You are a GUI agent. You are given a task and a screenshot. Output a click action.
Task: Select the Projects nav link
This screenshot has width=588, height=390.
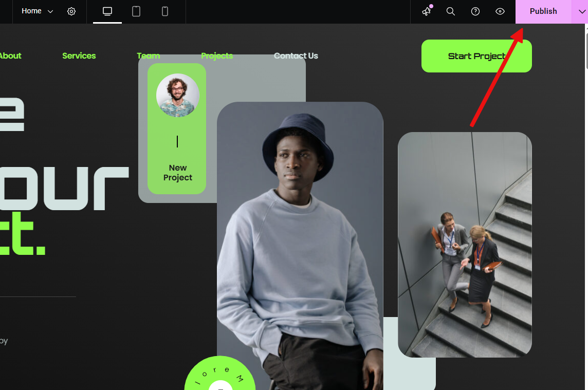pos(217,56)
